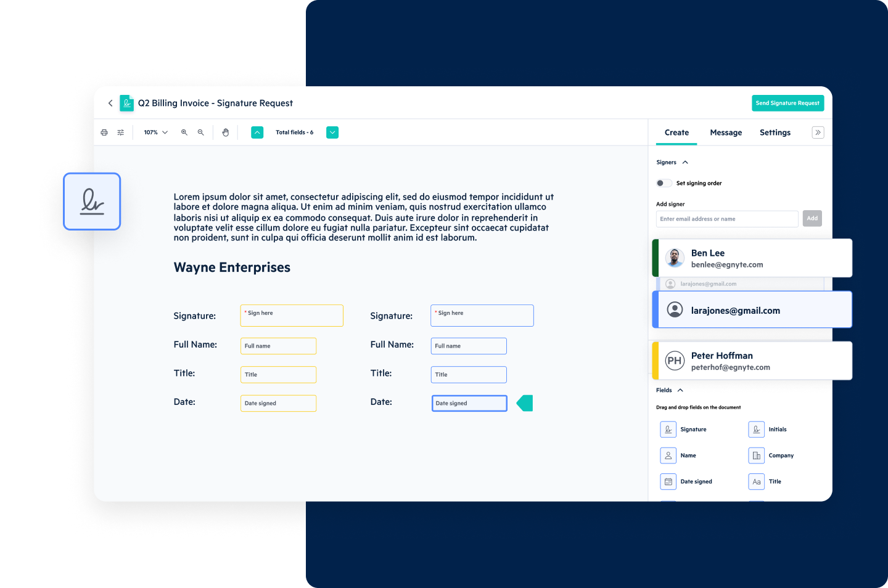Image resolution: width=888 pixels, height=588 pixels.
Task: Collapse the Signers section
Action: (x=684, y=161)
